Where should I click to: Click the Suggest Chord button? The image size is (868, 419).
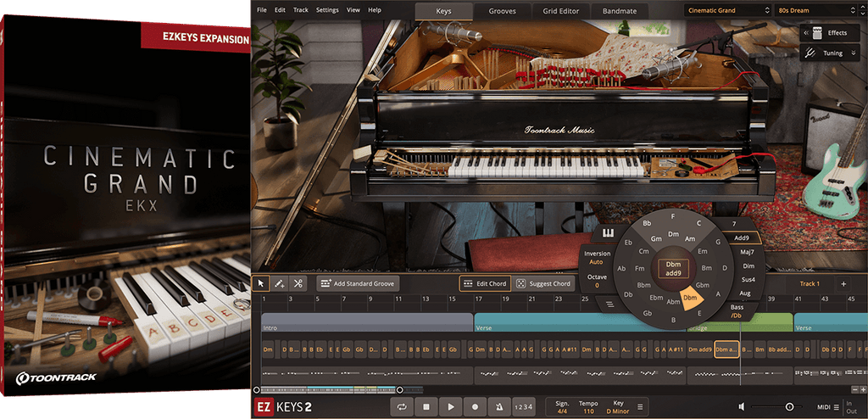click(x=543, y=284)
